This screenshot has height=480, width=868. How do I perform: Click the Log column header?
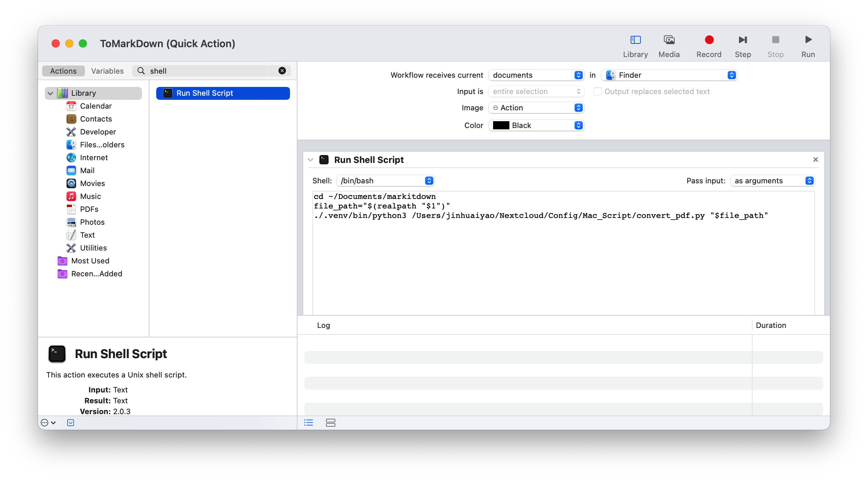tap(323, 325)
